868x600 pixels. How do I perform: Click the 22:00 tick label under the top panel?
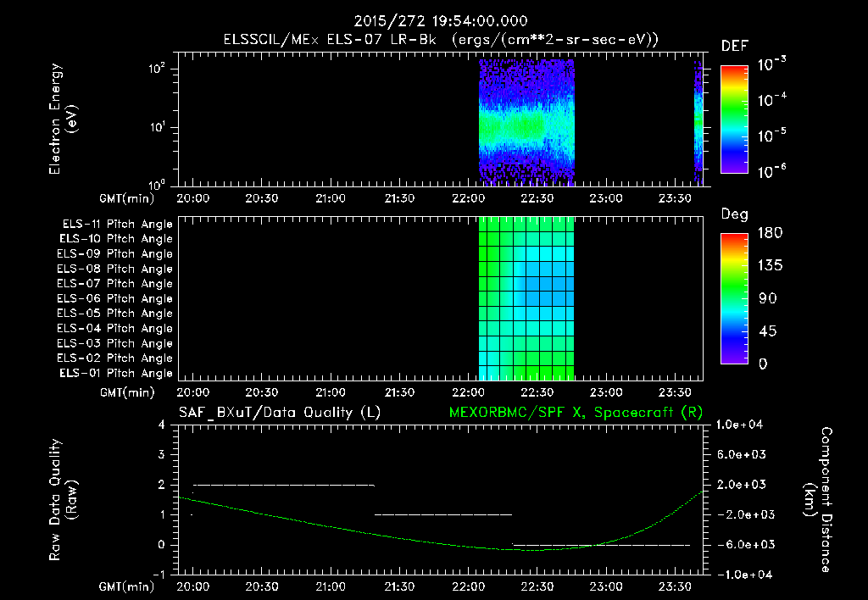coord(468,198)
